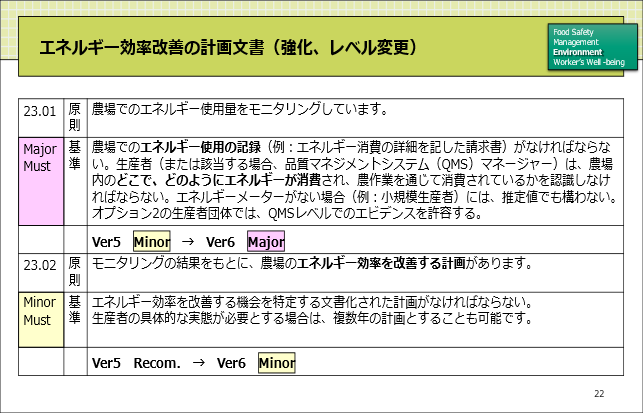Click the text 農場でのエネルギー使用量をモニタリングしています
This screenshot has width=643, height=413.
click(x=239, y=109)
